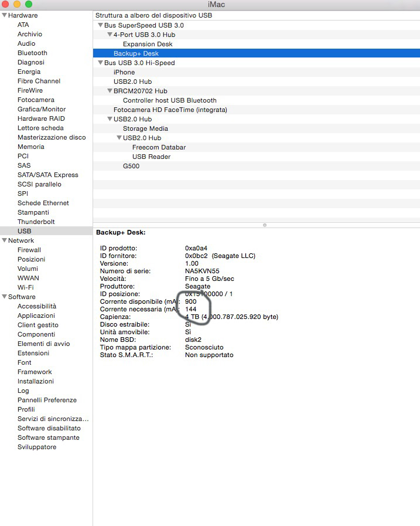Open the Fibre Channel category
420x526 pixels.
coord(39,81)
